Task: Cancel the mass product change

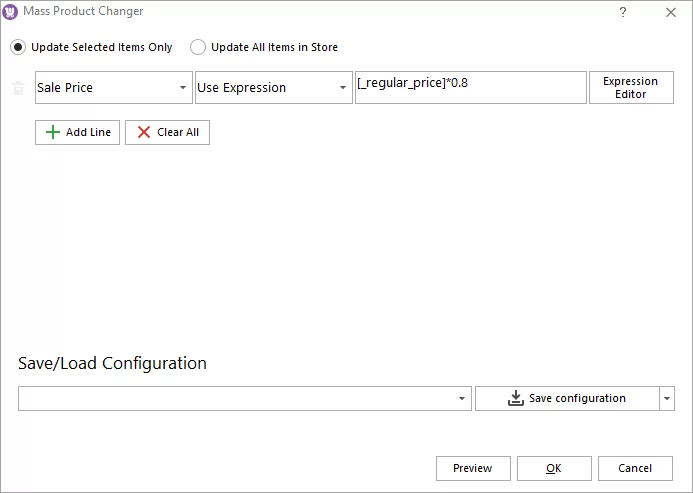Action: point(635,468)
